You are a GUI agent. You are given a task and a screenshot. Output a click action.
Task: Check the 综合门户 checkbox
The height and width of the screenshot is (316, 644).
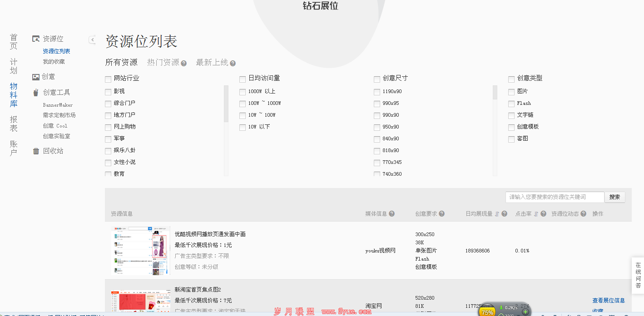108,104
